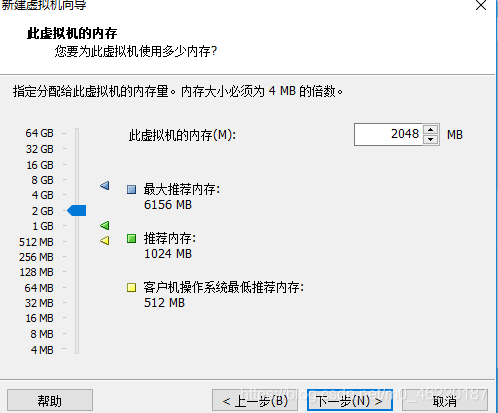Image resolution: width=498 pixels, height=413 pixels.
Task: Select the 1 GB mark on slider scale
Action: coord(43,226)
